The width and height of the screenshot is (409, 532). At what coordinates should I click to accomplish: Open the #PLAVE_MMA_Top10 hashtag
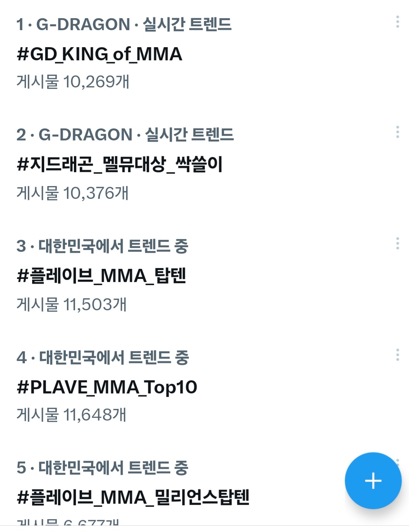[107, 387]
